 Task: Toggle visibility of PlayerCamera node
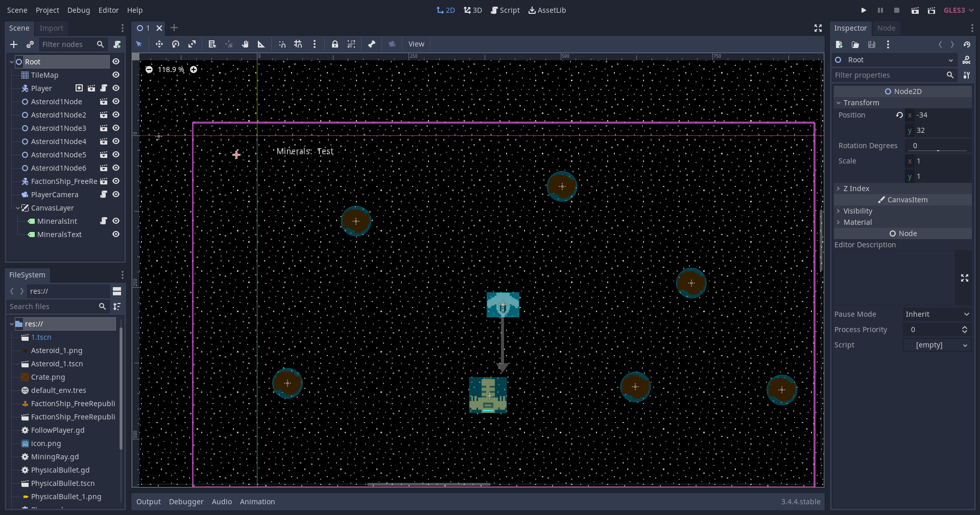pyautogui.click(x=116, y=194)
